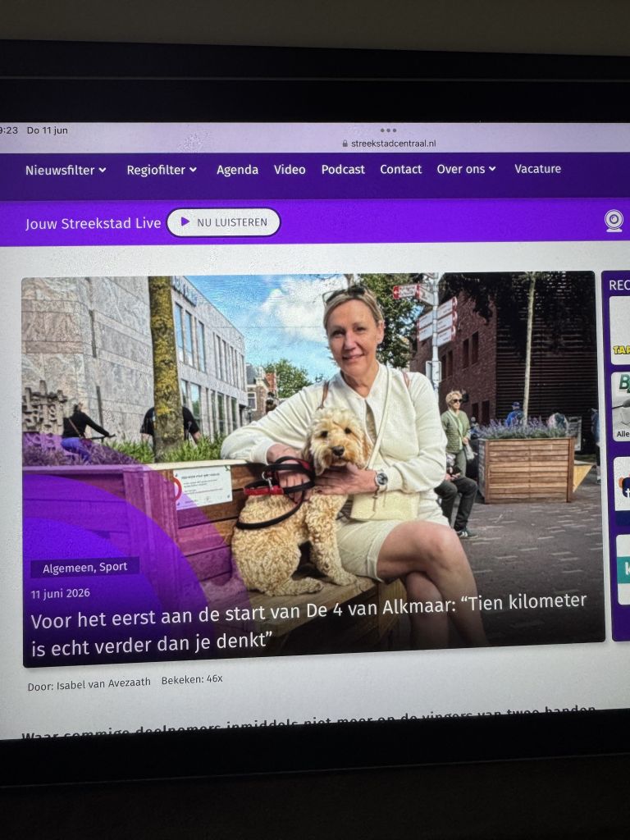Open the Vacature link
The width and height of the screenshot is (630, 840).
pyautogui.click(x=538, y=169)
